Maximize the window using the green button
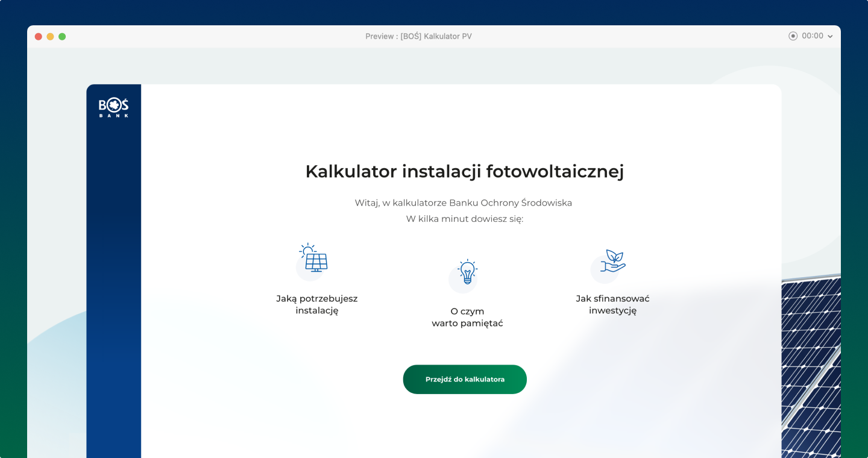 (x=62, y=37)
